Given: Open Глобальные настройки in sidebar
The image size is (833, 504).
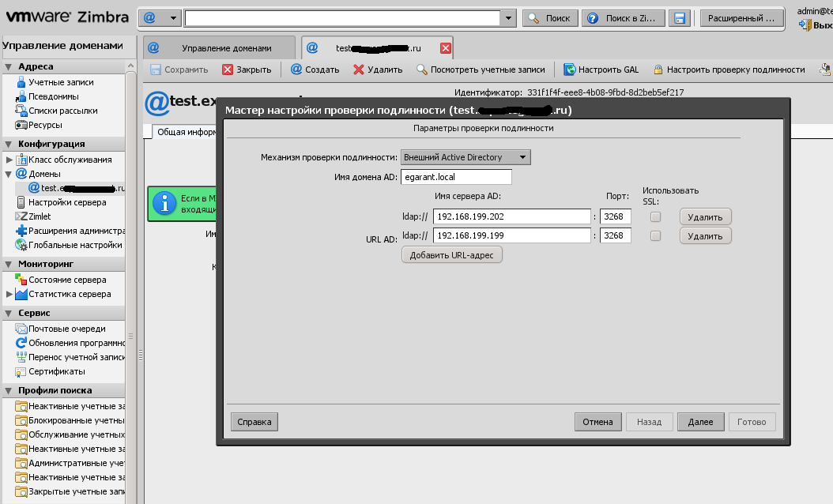Looking at the screenshot, I should pos(75,245).
